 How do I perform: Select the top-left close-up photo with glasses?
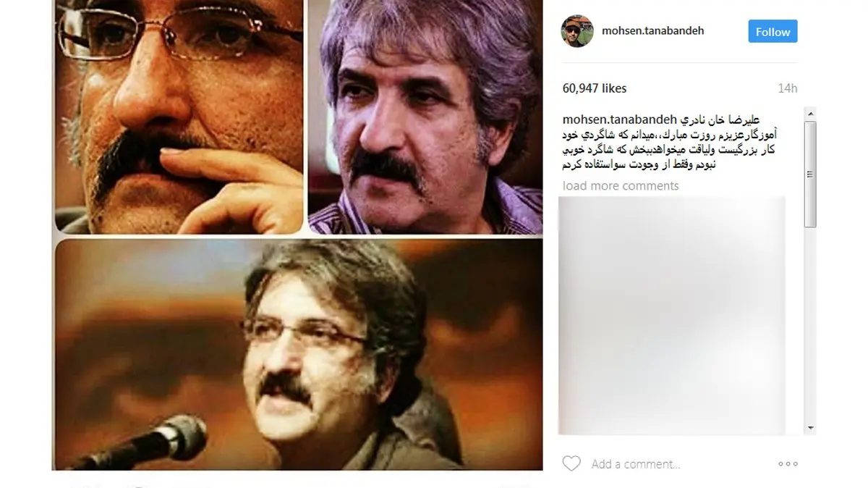[x=177, y=116]
